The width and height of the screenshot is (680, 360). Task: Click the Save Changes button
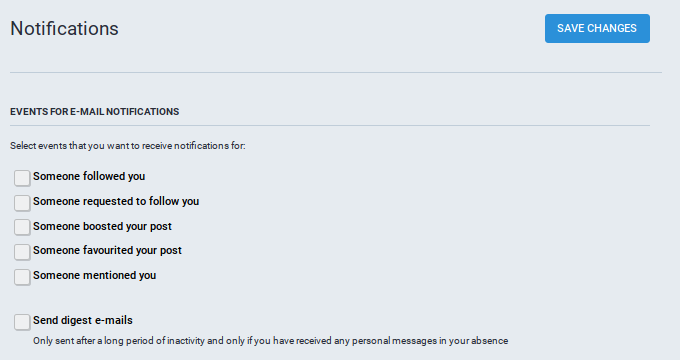pos(597,28)
